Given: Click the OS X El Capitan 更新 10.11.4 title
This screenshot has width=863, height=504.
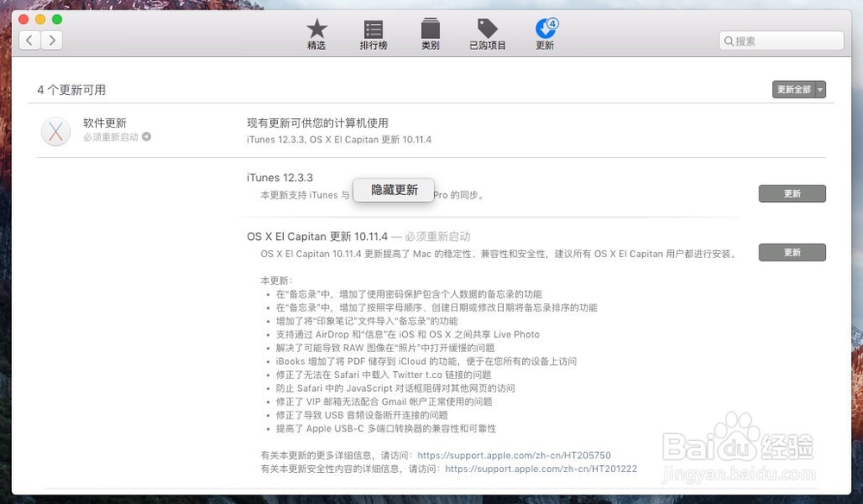Looking at the screenshot, I should 317,236.
